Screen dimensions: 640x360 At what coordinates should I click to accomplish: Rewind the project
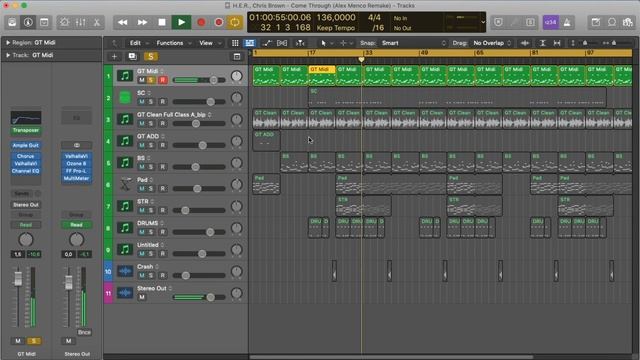coord(122,22)
